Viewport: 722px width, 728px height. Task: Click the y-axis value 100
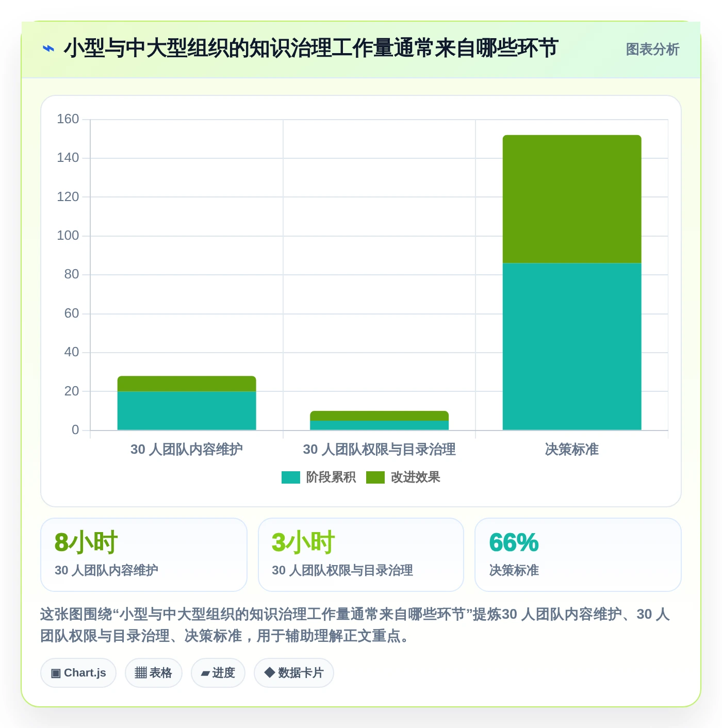coord(68,236)
